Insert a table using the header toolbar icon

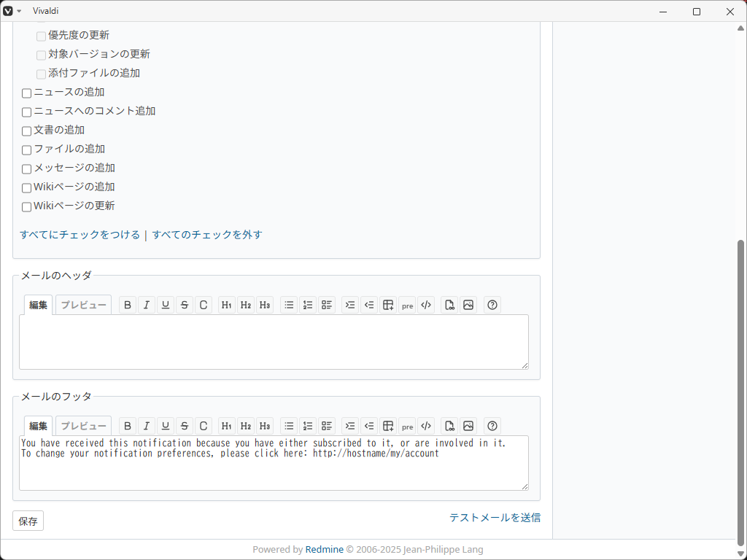click(388, 305)
